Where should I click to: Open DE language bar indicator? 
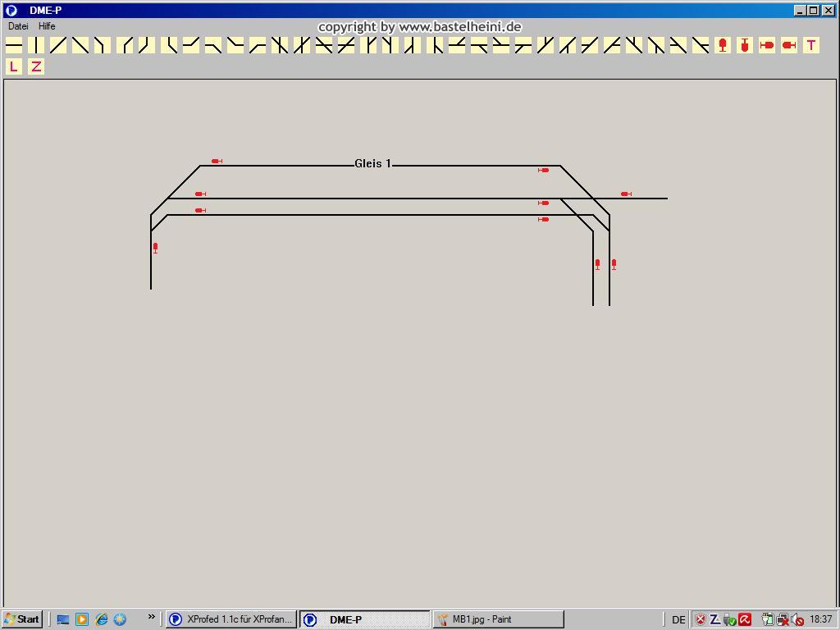click(678, 619)
